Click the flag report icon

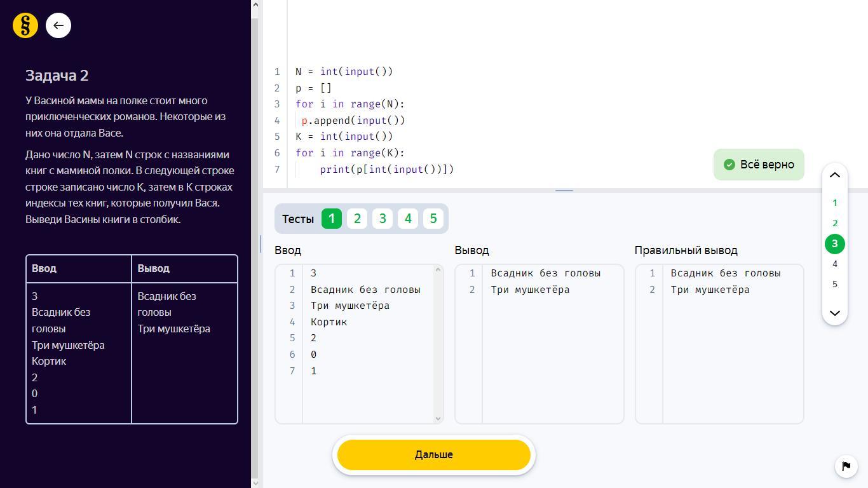tap(846, 466)
